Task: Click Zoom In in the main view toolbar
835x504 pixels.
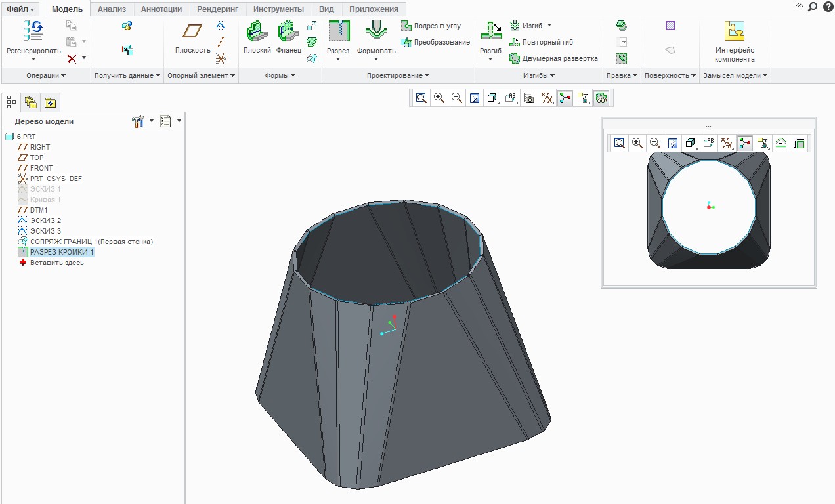Action: 439,98
